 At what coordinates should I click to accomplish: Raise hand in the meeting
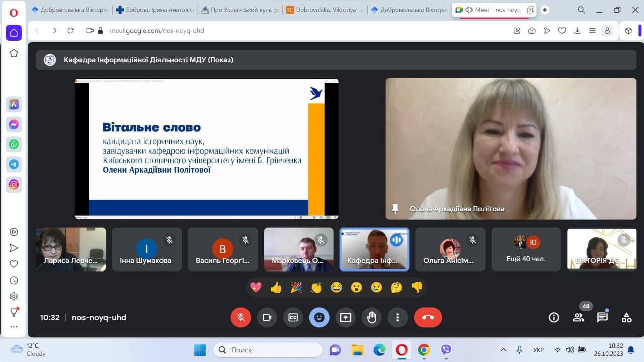pos(371,317)
